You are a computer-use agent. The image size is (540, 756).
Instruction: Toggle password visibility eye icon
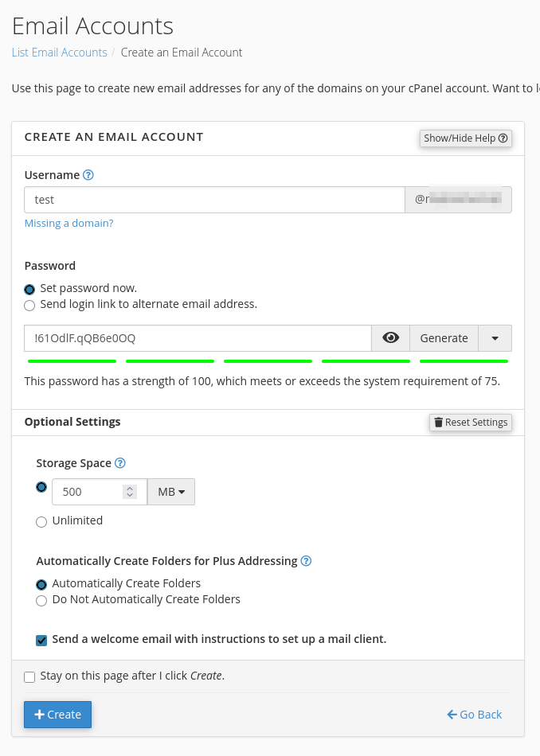390,338
